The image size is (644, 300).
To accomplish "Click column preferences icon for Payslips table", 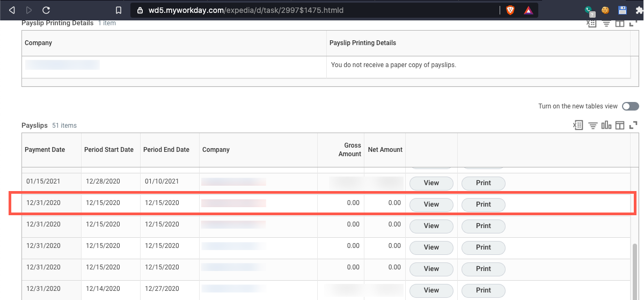I will coord(620,126).
